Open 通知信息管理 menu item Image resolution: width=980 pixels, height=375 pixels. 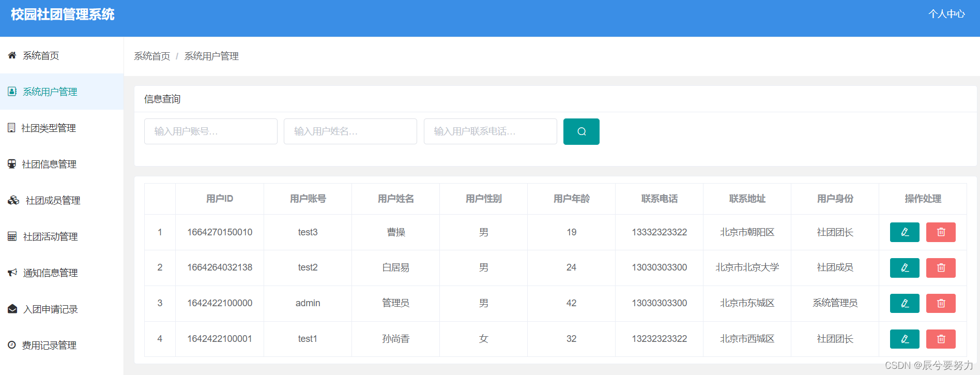click(62, 273)
